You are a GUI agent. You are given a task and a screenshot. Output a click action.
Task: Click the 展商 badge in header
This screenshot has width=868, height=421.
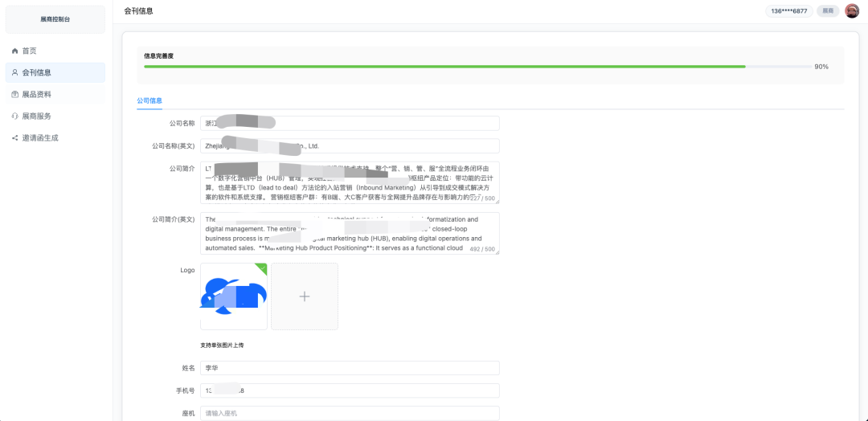pos(828,11)
